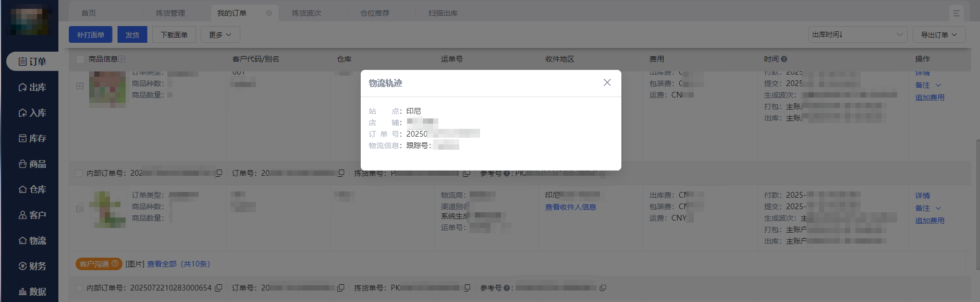This screenshot has height=302, width=980.
Task: Switch to the 扫描出库 tab
Action: pyautogui.click(x=443, y=13)
